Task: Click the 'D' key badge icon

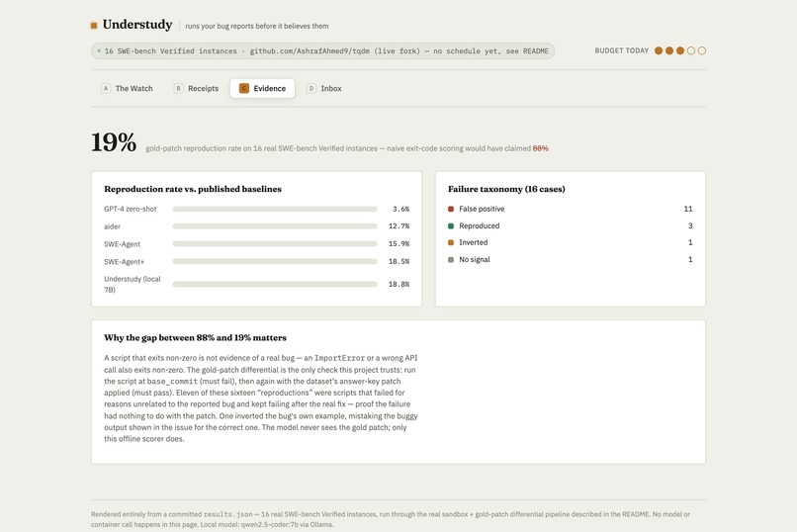Action: click(311, 88)
